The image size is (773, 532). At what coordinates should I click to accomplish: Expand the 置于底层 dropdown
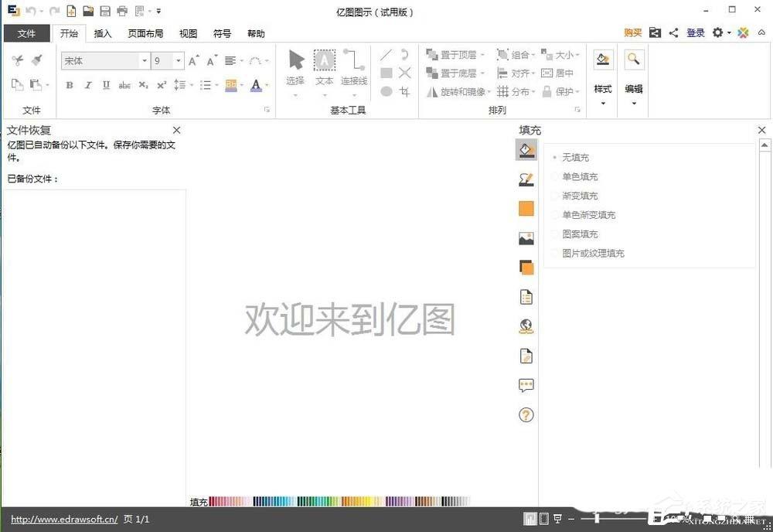(482, 73)
